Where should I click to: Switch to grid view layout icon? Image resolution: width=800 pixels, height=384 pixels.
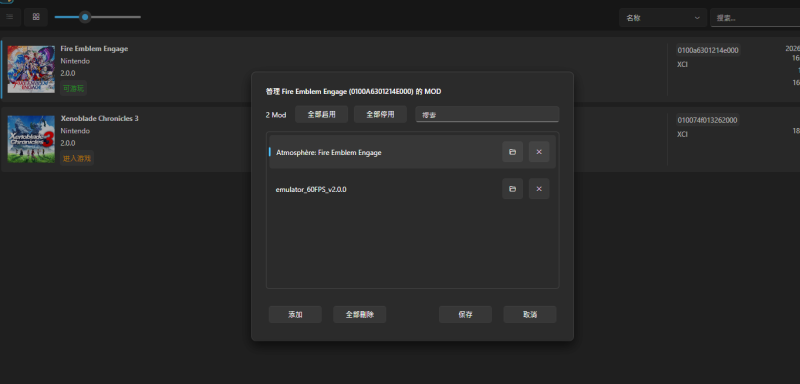pos(36,17)
